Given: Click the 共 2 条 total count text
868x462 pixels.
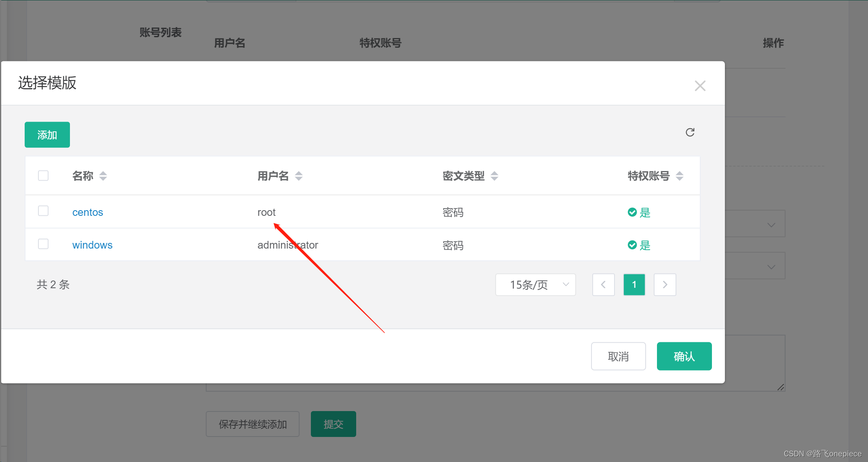Looking at the screenshot, I should click(x=53, y=285).
